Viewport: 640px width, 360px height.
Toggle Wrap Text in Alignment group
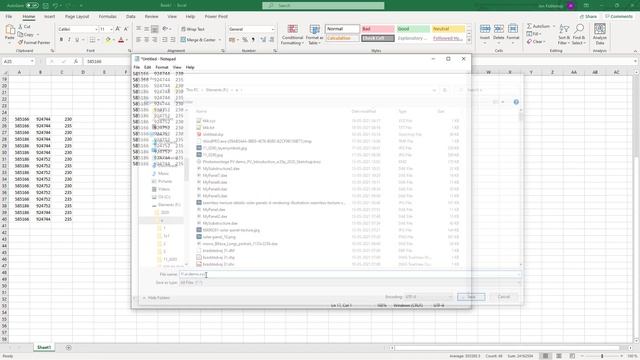(x=193, y=29)
